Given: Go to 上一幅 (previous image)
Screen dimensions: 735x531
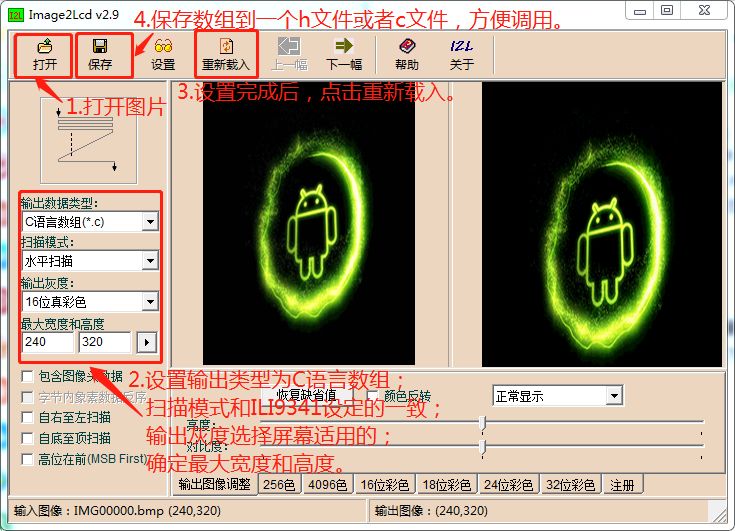Looking at the screenshot, I should coord(289,55).
